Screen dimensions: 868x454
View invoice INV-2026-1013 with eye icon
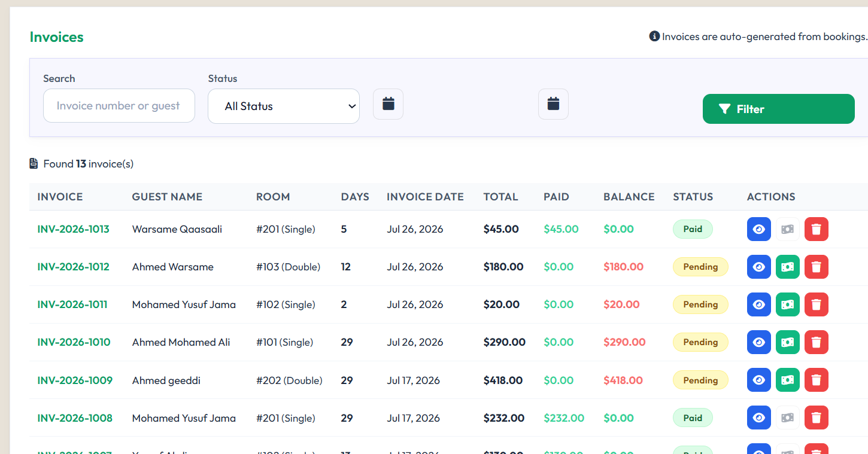[x=759, y=229]
